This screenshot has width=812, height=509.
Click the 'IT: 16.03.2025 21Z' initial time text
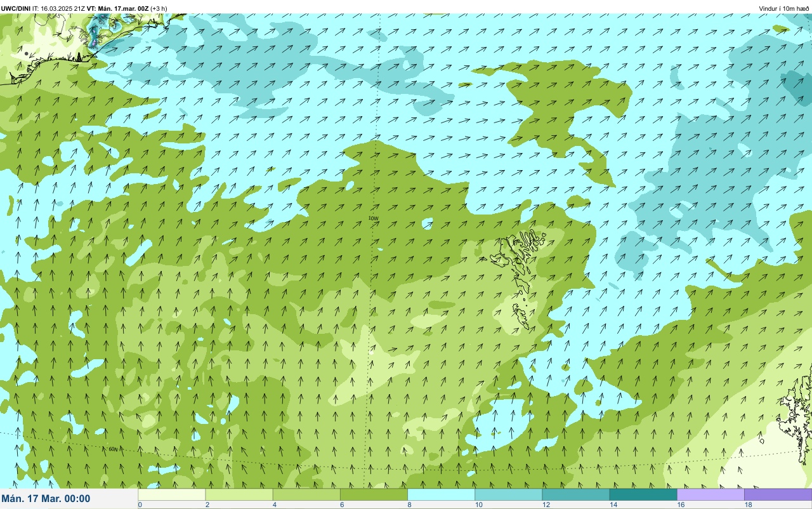coord(59,8)
